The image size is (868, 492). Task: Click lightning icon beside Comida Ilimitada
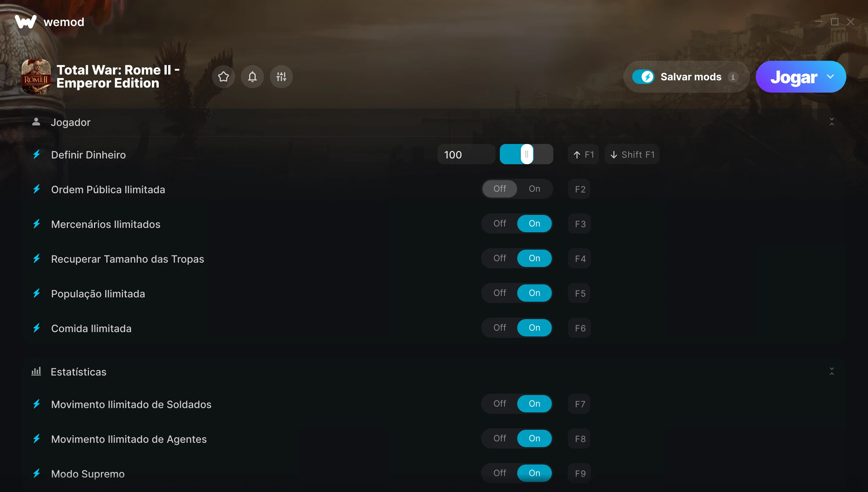(37, 328)
